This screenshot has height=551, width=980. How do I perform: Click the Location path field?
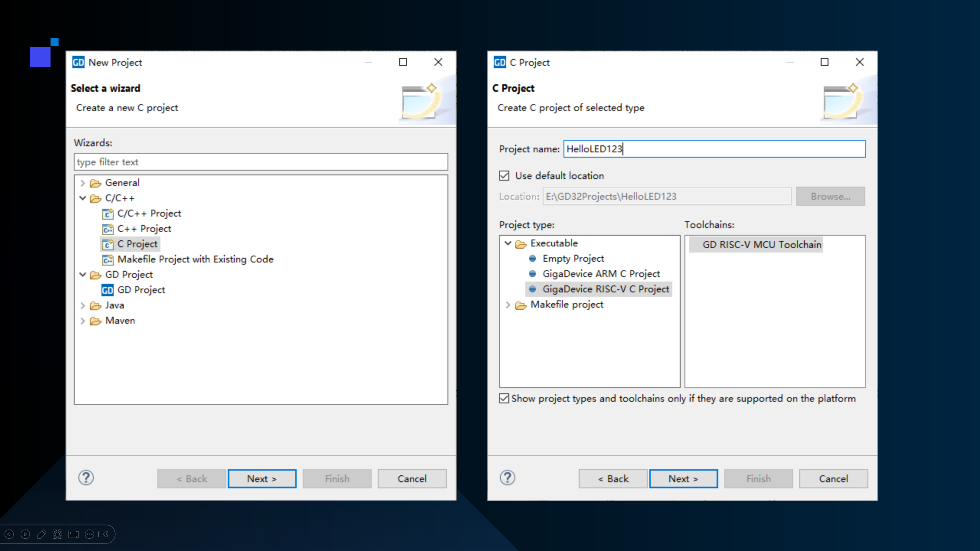[x=667, y=196]
